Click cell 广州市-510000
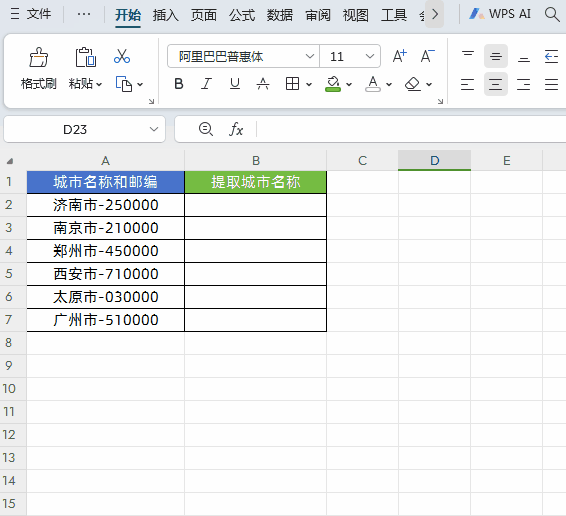 coord(105,320)
